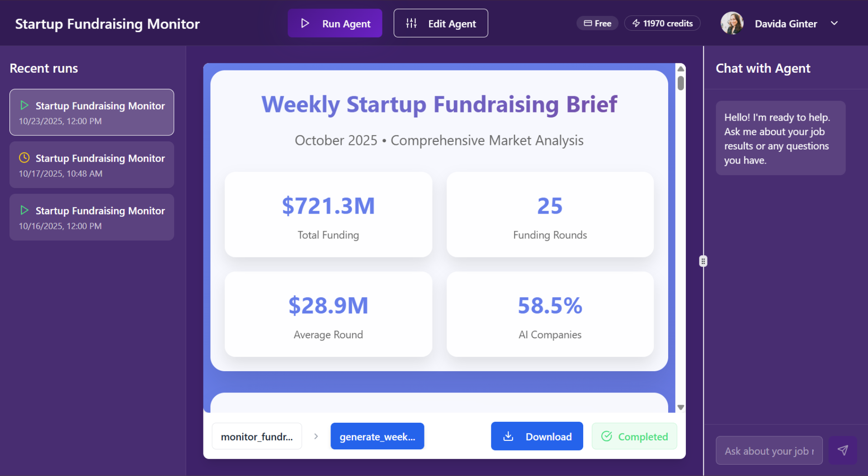
Task: Open the 10/23/2025 12:00 PM run
Action: (92, 112)
